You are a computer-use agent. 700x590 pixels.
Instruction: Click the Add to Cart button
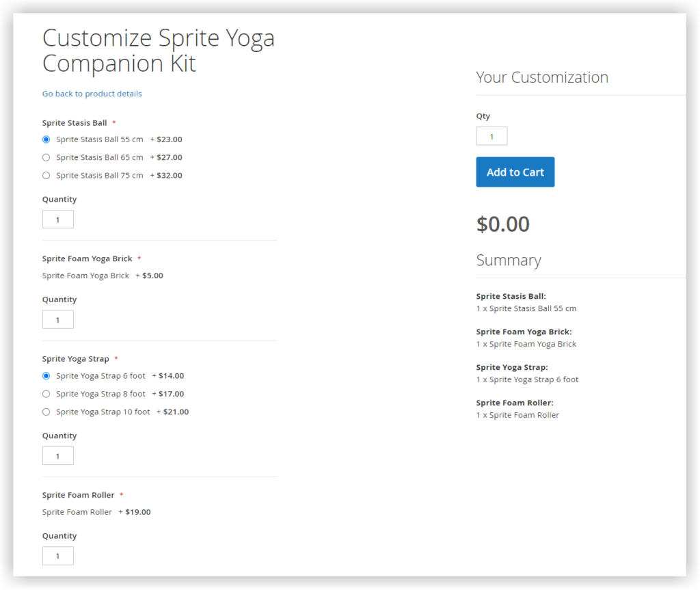pos(515,172)
